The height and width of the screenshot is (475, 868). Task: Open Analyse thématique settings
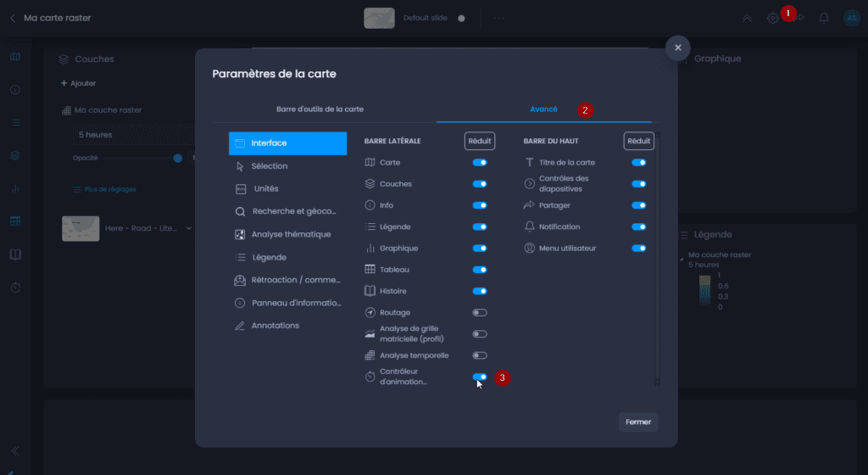point(288,235)
